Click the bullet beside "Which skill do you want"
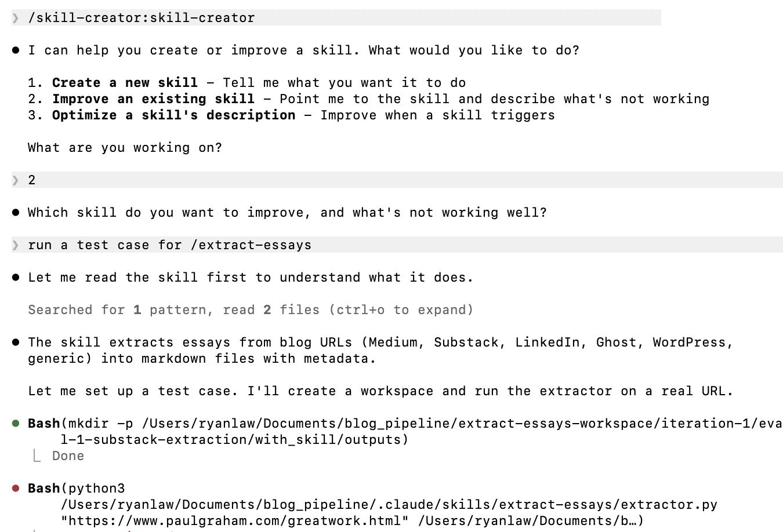Screen dimensions: 783x532 (16, 213)
